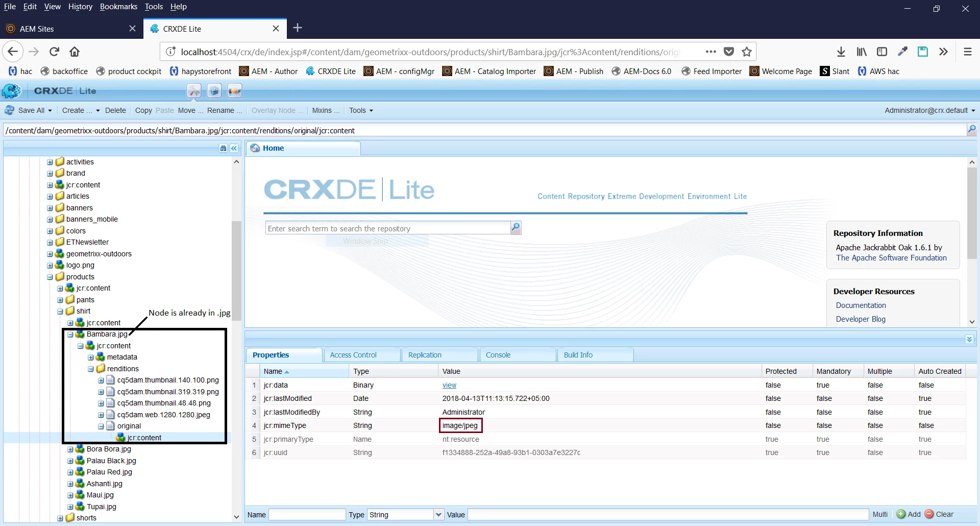Open the Library icon in browser toolbar

point(862,52)
